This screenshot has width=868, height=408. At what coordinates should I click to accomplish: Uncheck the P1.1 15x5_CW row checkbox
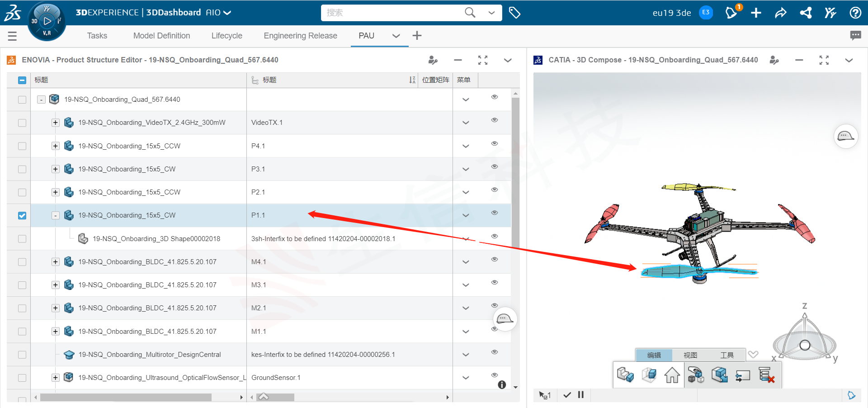pyautogui.click(x=22, y=215)
